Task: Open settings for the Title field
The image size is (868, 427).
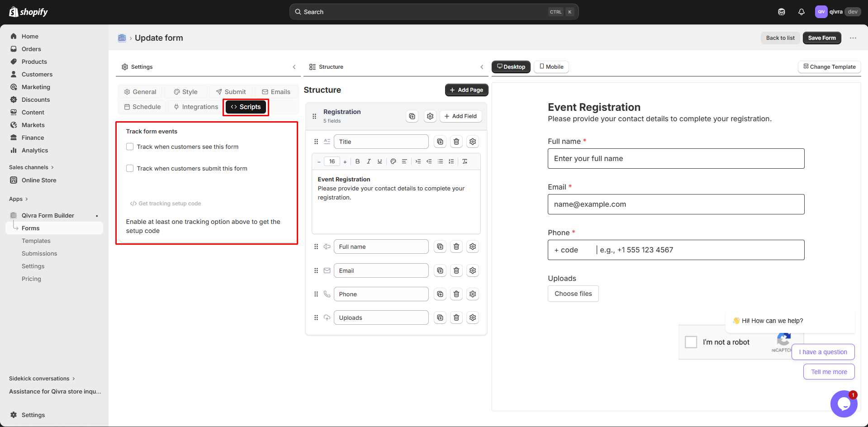Action: (x=473, y=142)
